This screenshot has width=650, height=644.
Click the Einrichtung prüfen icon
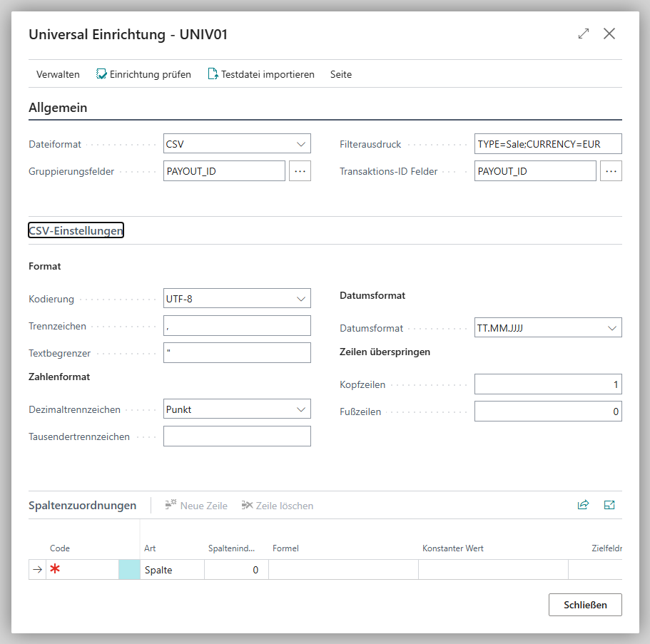tap(101, 74)
